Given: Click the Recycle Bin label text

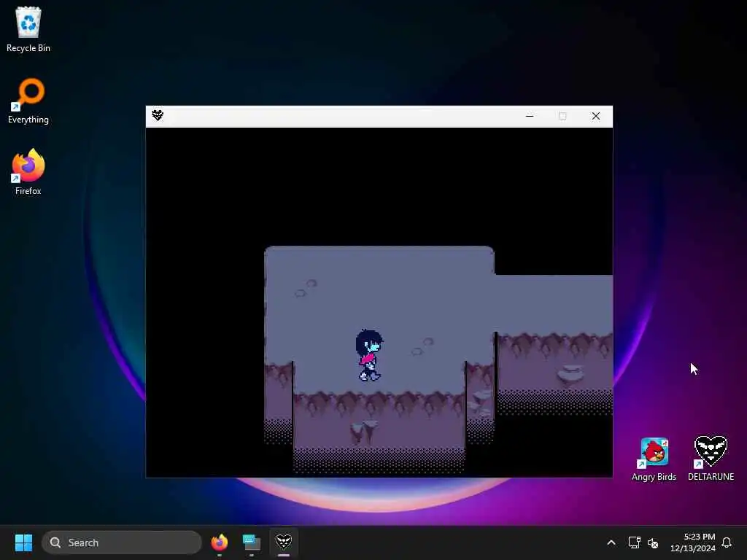Looking at the screenshot, I should coord(28,48).
